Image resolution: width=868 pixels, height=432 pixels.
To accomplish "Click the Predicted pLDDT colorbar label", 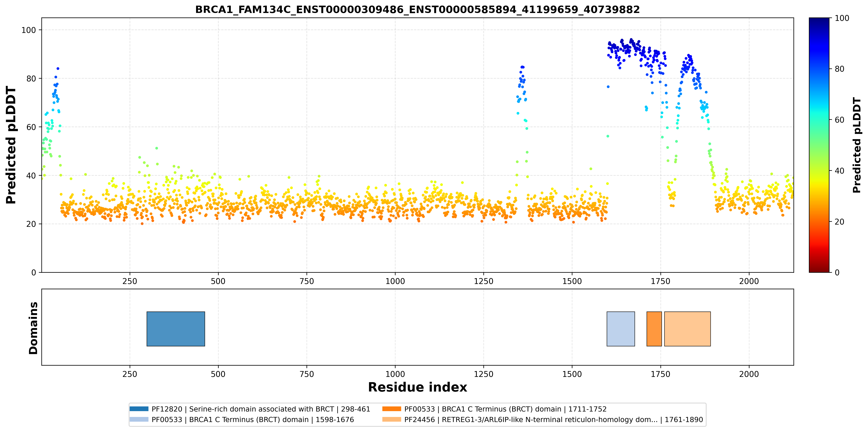I will point(857,145).
